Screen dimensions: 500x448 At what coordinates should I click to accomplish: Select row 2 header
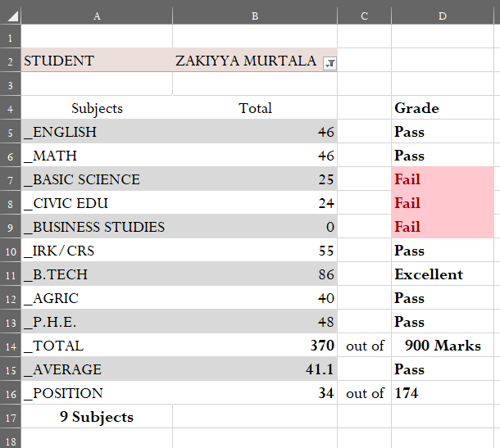pyautogui.click(x=11, y=61)
